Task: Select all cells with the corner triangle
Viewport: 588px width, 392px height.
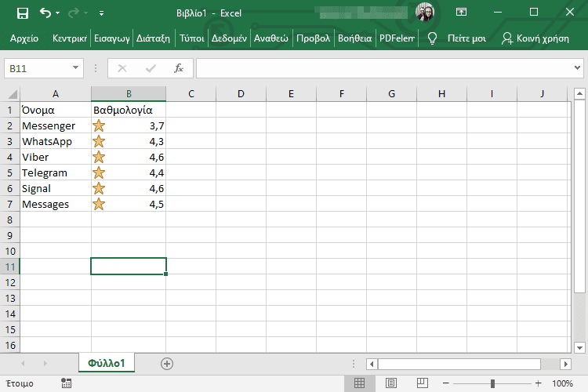Action: pyautogui.click(x=13, y=94)
